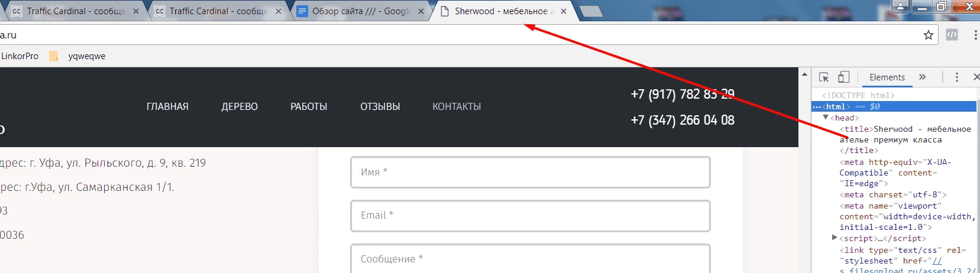Go to the ГЛАВНАЯ page
Screen dimensions: 980x273
(x=167, y=106)
